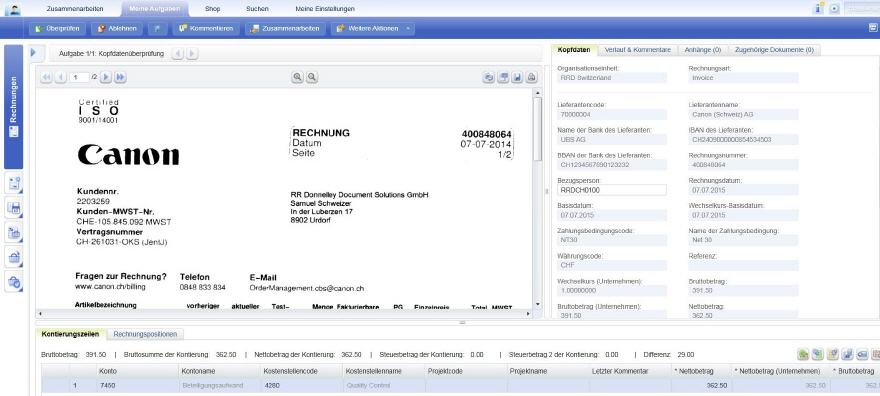Click the document viewer vertical scrollbar

[x=537, y=198]
